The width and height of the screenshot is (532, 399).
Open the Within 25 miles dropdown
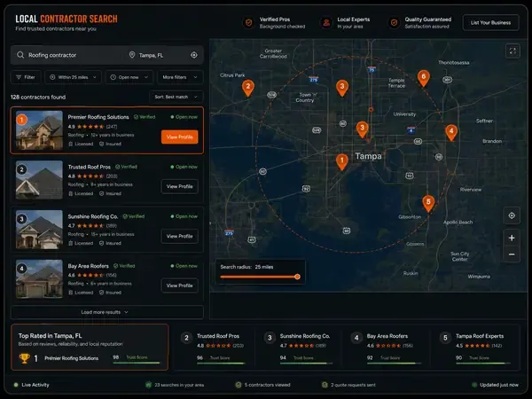click(x=73, y=77)
